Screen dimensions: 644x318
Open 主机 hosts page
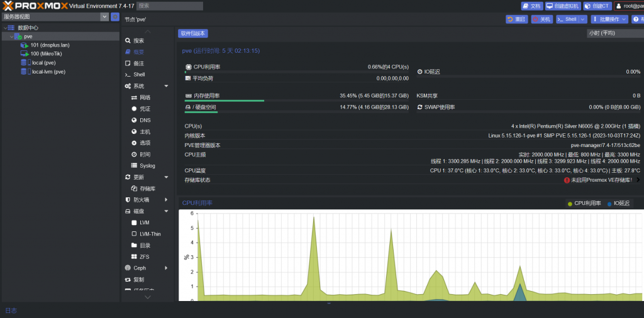pyautogui.click(x=145, y=132)
